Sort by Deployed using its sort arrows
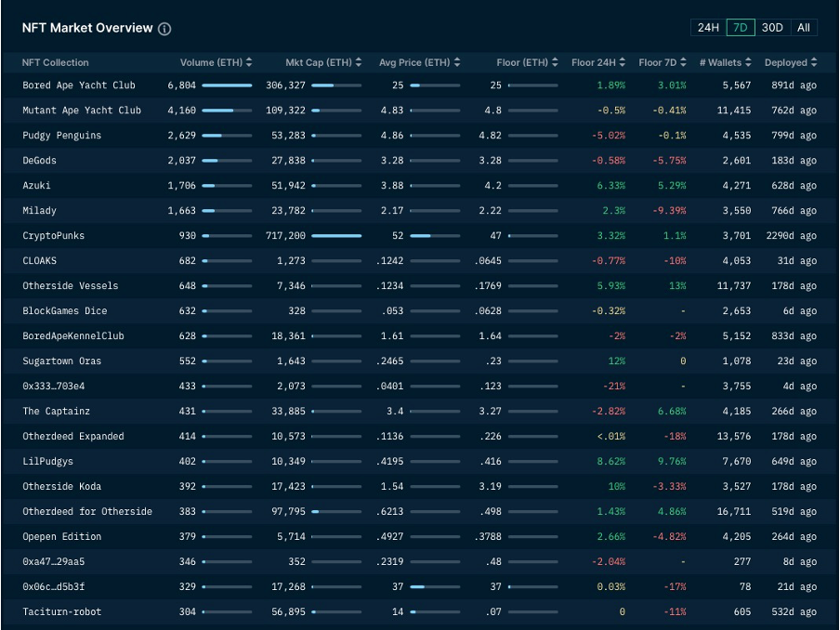This screenshot has width=840, height=630. tap(814, 62)
